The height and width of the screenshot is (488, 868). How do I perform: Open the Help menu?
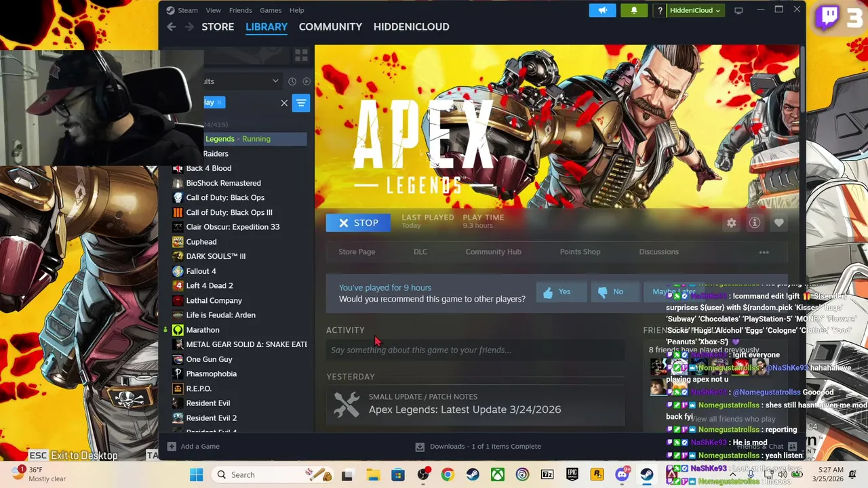pos(296,10)
